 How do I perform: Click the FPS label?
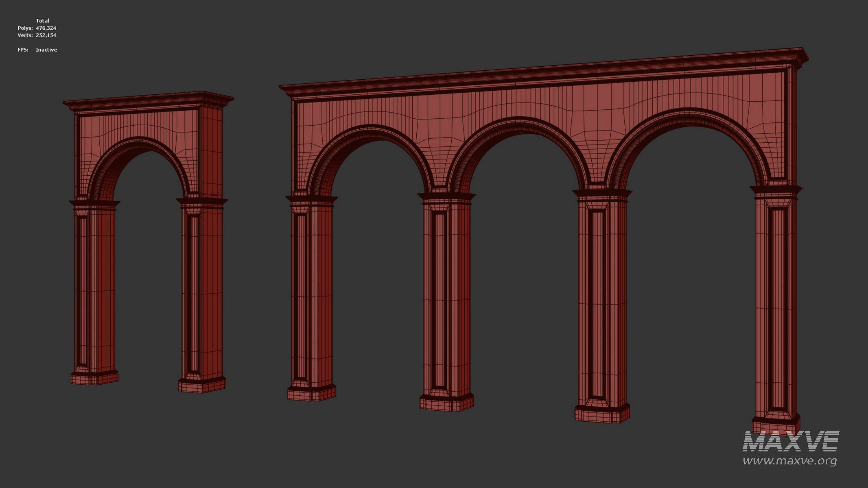pyautogui.click(x=23, y=50)
